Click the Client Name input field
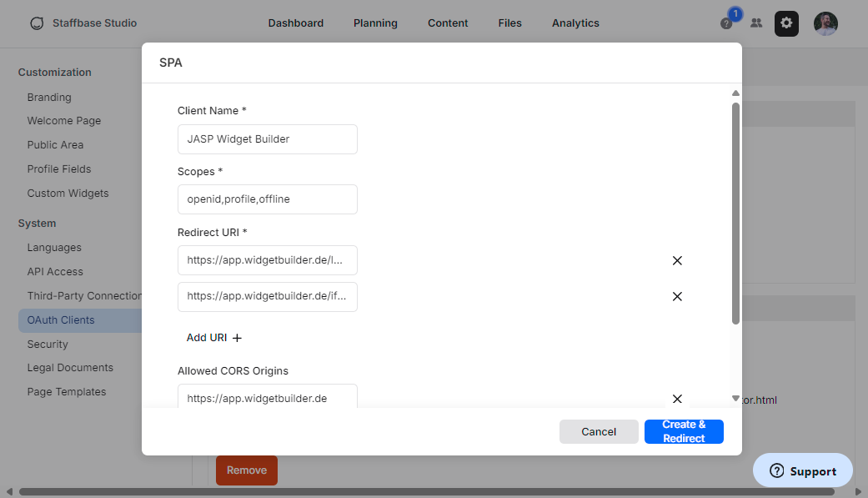 pyautogui.click(x=267, y=139)
